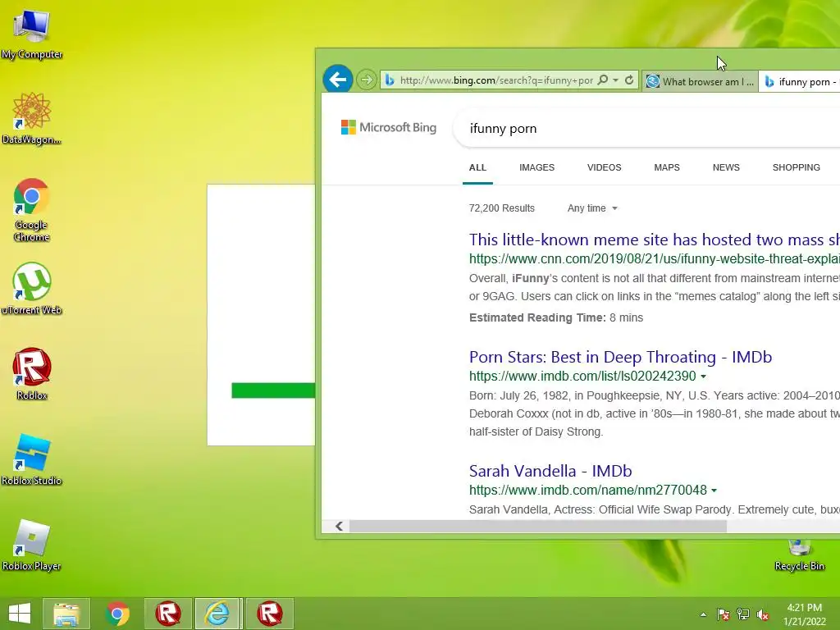Switch to the NEWS search tab
840x630 pixels.
[727, 167]
